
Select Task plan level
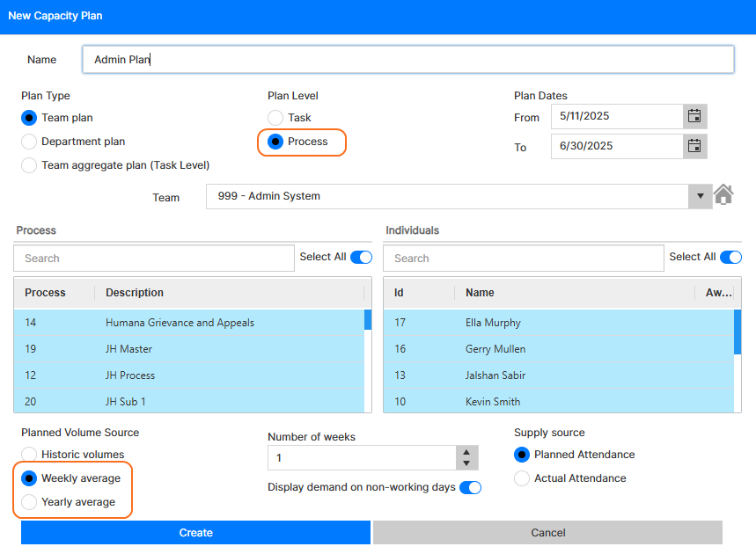pos(275,118)
